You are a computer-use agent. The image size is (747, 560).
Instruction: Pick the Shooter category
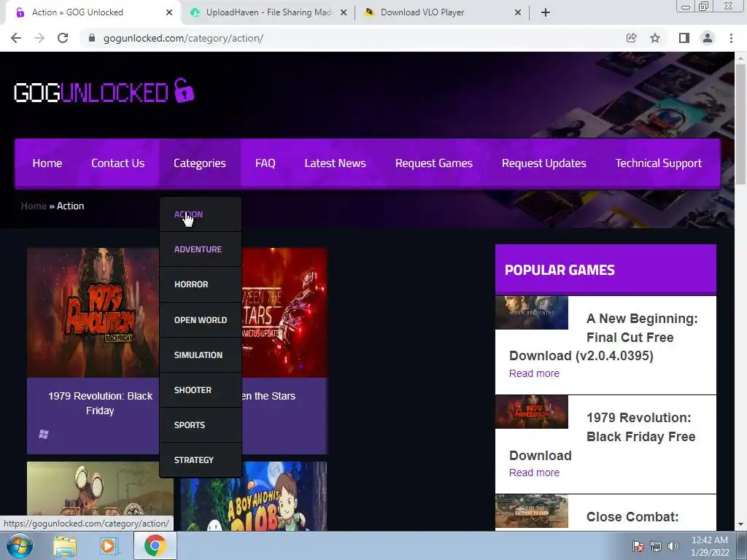pyautogui.click(x=201, y=390)
